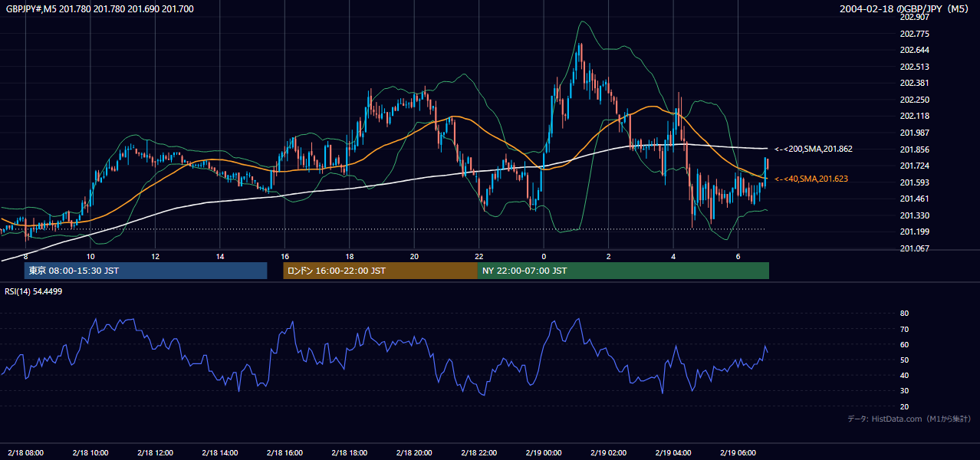Click price axis label 202.118
This screenshot has height=460, width=980.
coord(914,116)
